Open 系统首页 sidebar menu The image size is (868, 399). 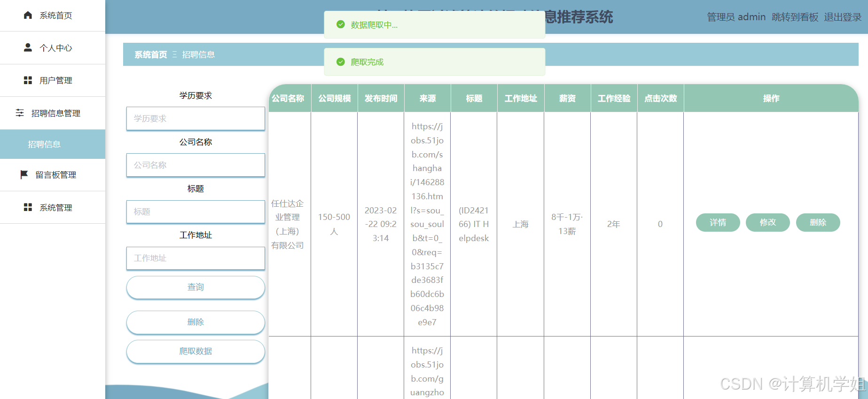click(53, 16)
